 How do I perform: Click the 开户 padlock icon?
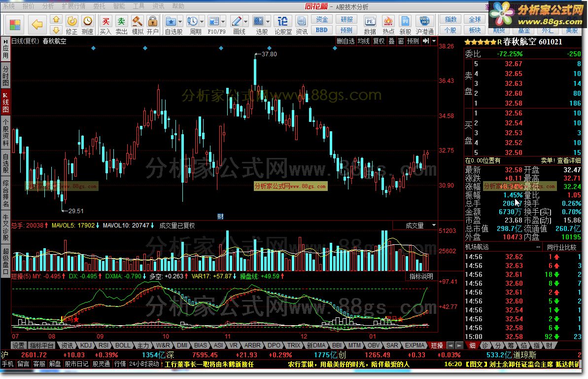tap(152, 21)
